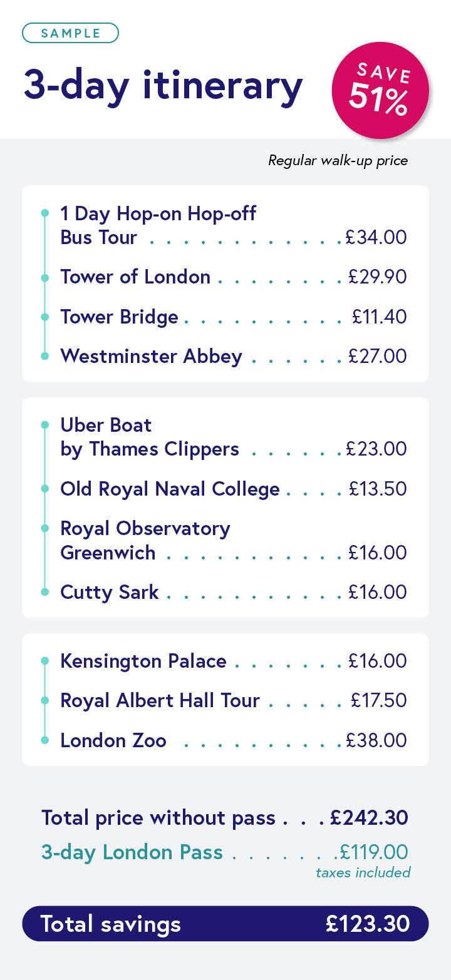Click the £38.00 London Zoo price
451x980 pixels.
point(376,740)
